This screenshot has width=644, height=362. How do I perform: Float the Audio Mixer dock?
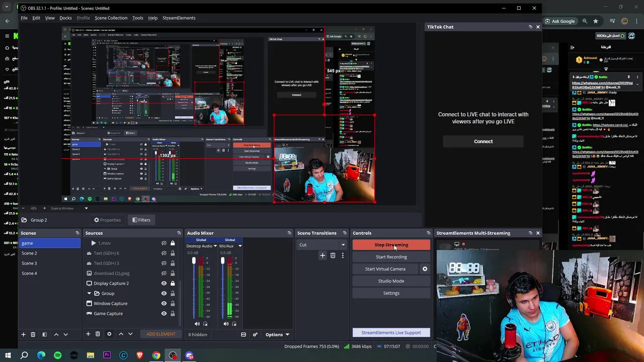[289, 233]
